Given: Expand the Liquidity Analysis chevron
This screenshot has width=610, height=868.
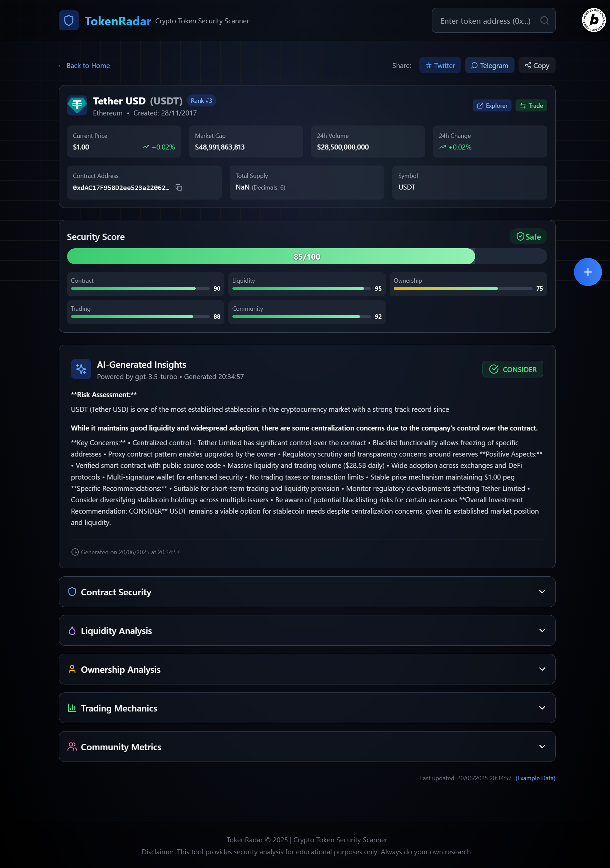Looking at the screenshot, I should click(x=542, y=631).
